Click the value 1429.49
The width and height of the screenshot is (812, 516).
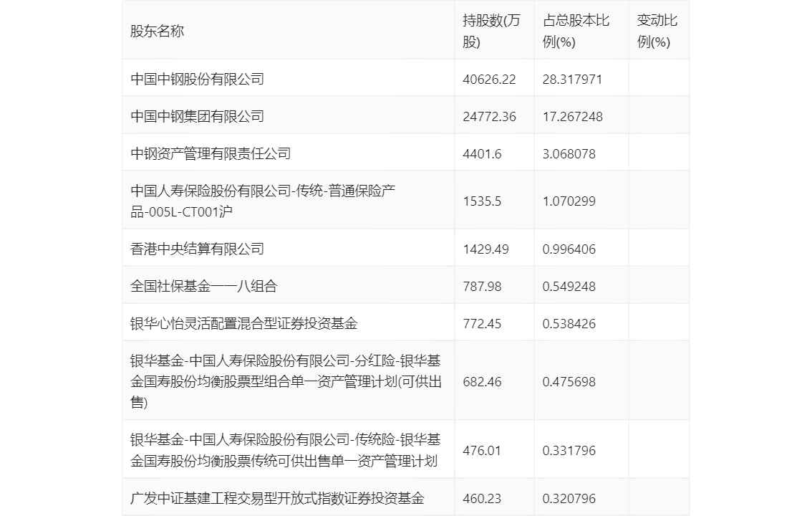click(x=485, y=249)
